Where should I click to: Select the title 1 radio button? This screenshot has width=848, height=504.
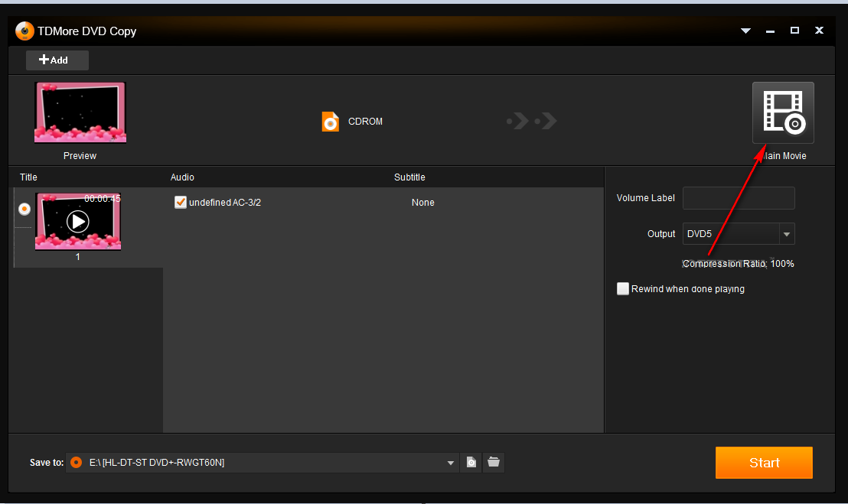click(24, 209)
